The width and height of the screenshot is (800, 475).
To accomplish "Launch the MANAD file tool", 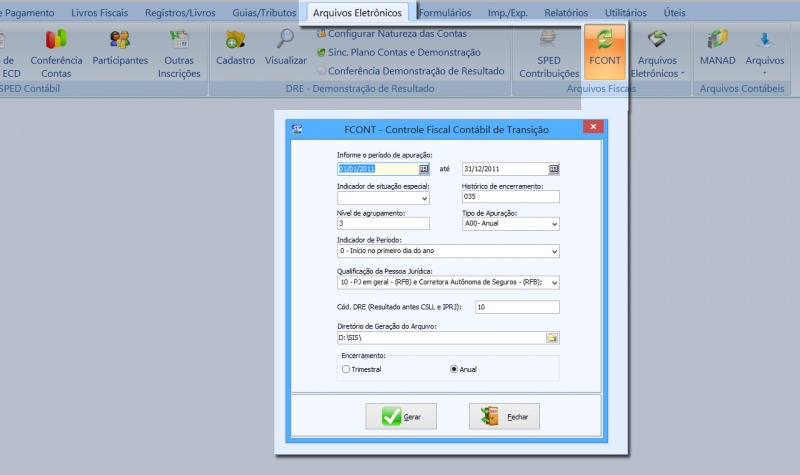I will (717, 52).
